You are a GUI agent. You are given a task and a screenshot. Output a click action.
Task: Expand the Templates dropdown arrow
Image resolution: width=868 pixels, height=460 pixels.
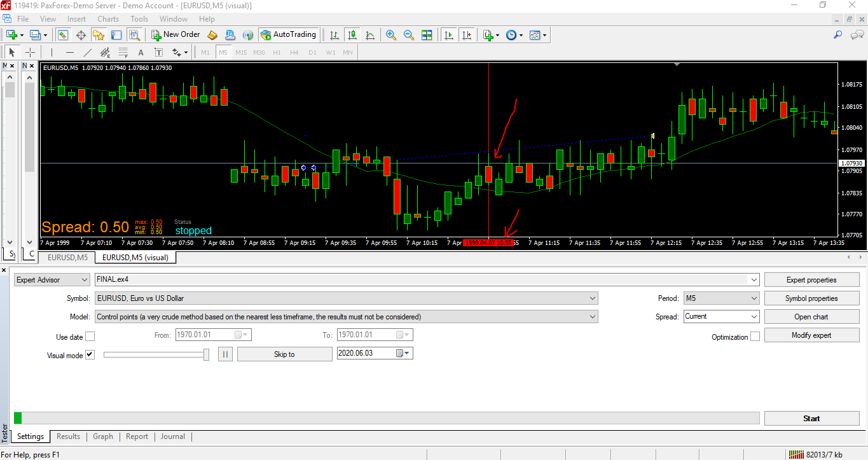(544, 35)
